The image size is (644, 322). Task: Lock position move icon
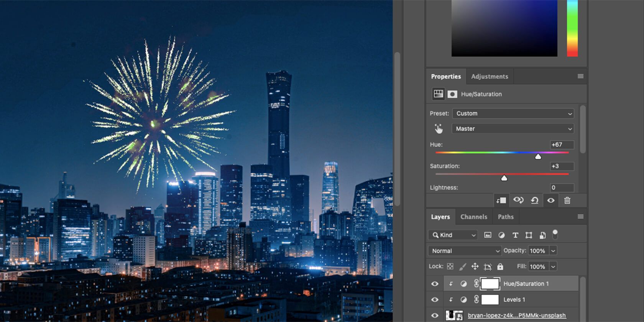tap(475, 266)
